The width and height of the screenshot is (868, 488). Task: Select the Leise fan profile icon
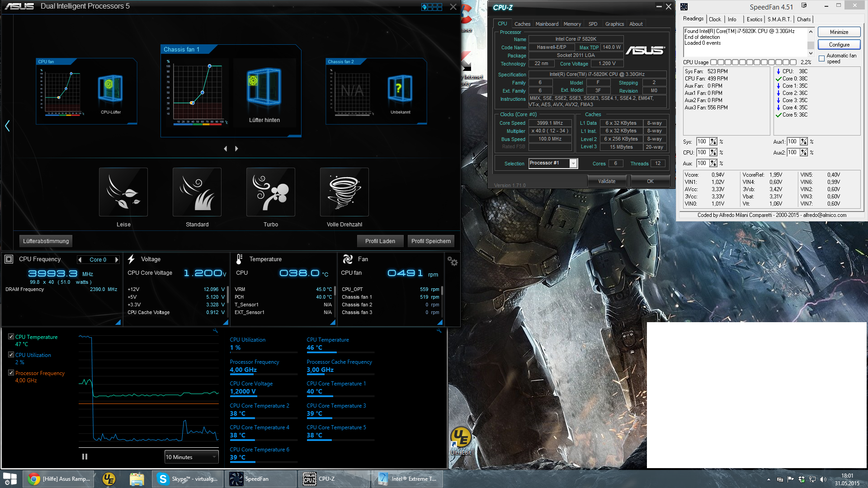pyautogui.click(x=123, y=192)
